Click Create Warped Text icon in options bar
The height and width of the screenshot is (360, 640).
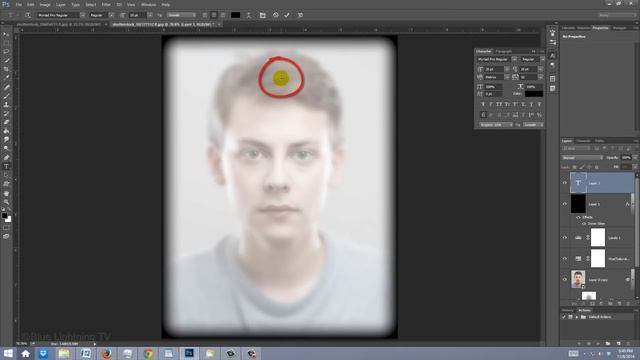249,15
